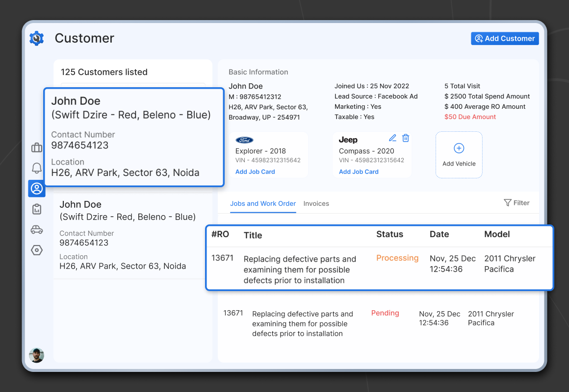Click the "Customer" page title
This screenshot has width=569, height=392.
point(84,38)
